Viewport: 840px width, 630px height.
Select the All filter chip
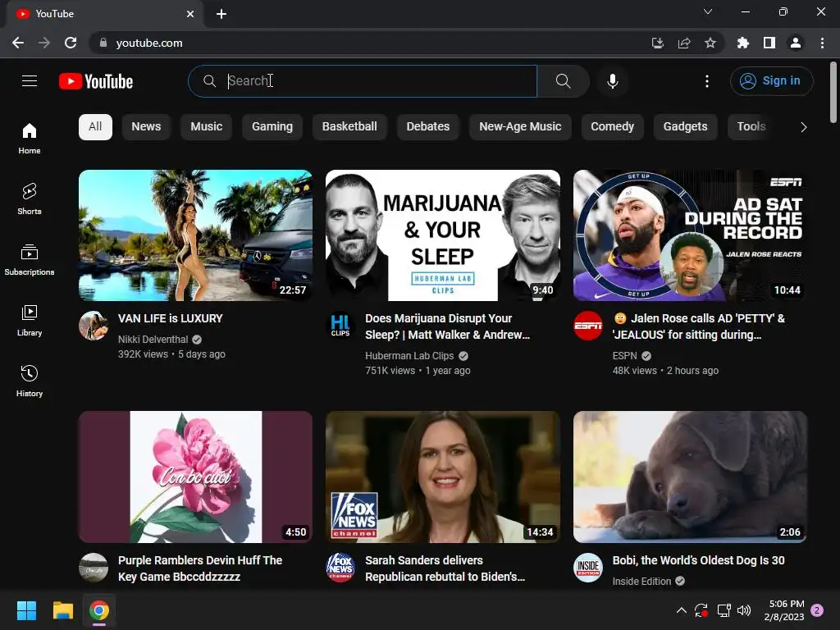point(95,127)
